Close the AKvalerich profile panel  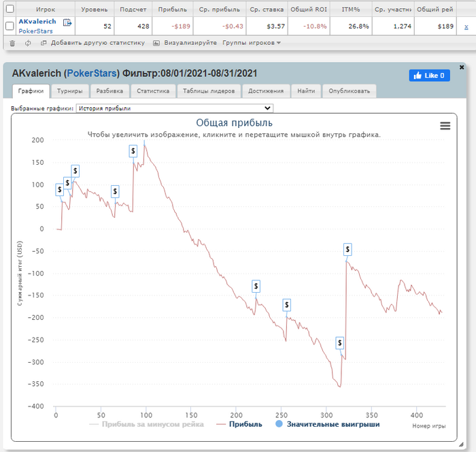tap(462, 67)
